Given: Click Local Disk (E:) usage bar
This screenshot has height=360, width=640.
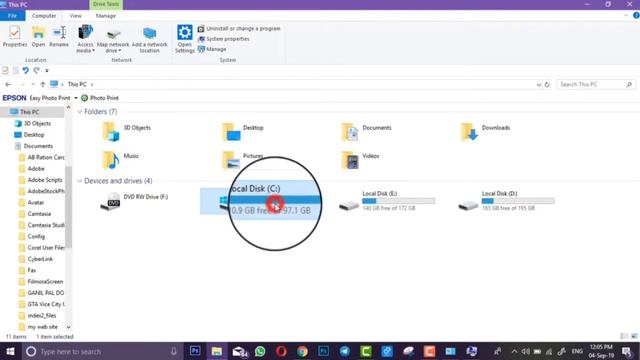Looking at the screenshot, I should pyautogui.click(x=399, y=201).
